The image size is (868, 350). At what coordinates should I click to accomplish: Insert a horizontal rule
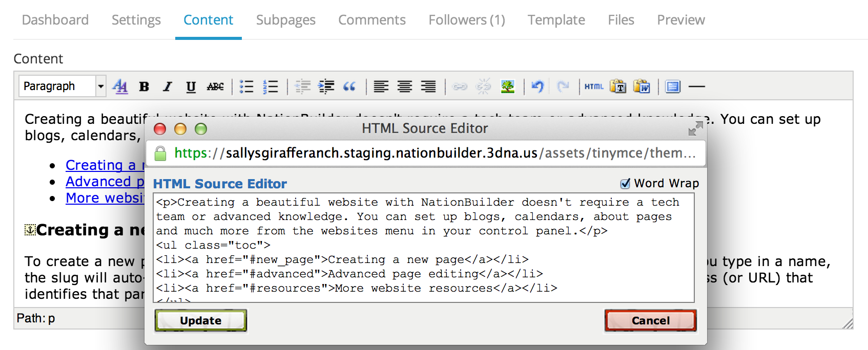(x=697, y=86)
